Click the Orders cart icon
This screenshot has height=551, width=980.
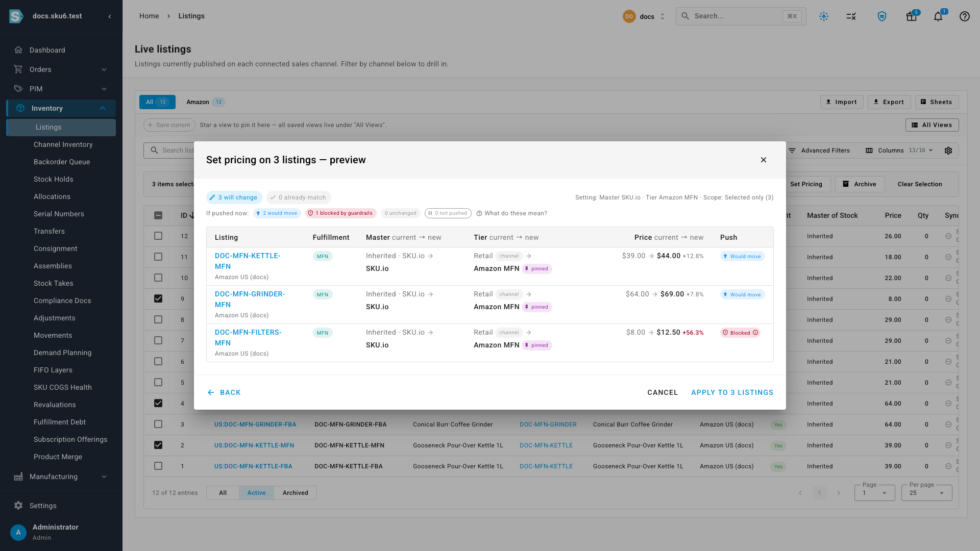pos(18,69)
